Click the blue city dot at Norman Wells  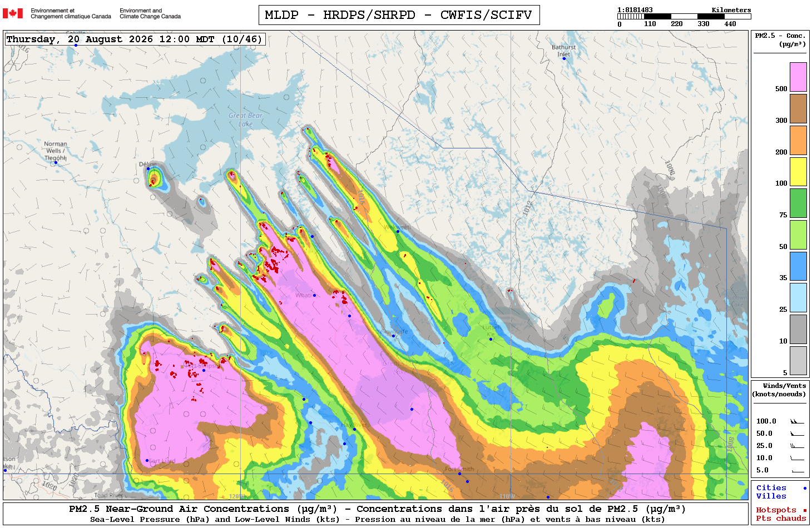click(x=56, y=162)
